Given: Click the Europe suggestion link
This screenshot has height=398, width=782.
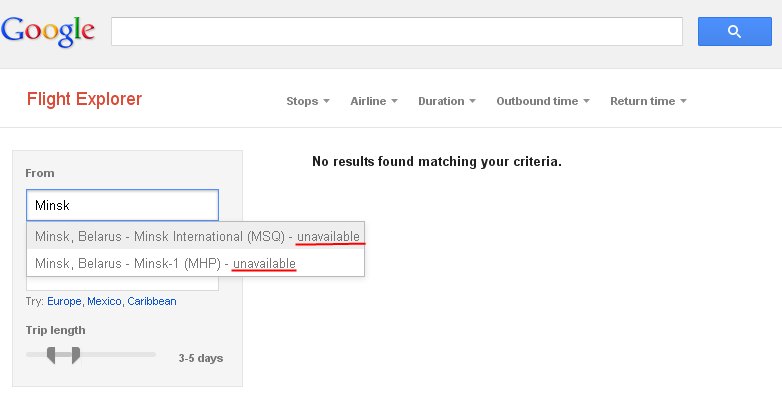Looking at the screenshot, I should 64,301.
